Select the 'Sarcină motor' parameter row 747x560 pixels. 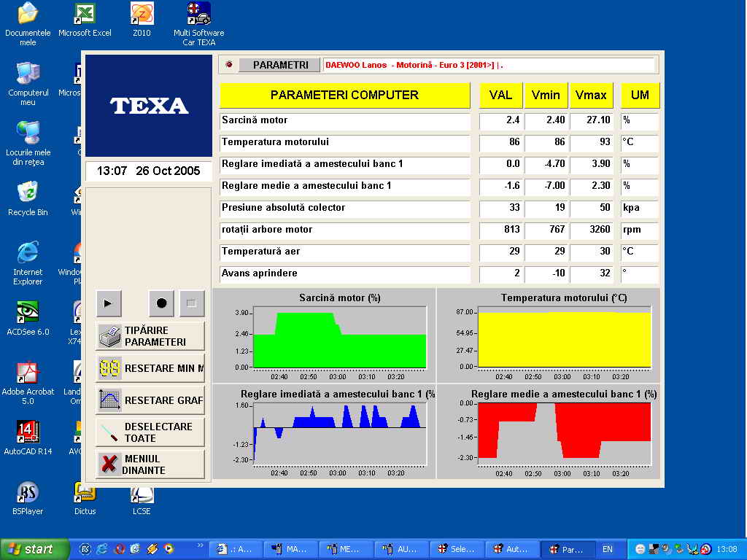(345, 120)
